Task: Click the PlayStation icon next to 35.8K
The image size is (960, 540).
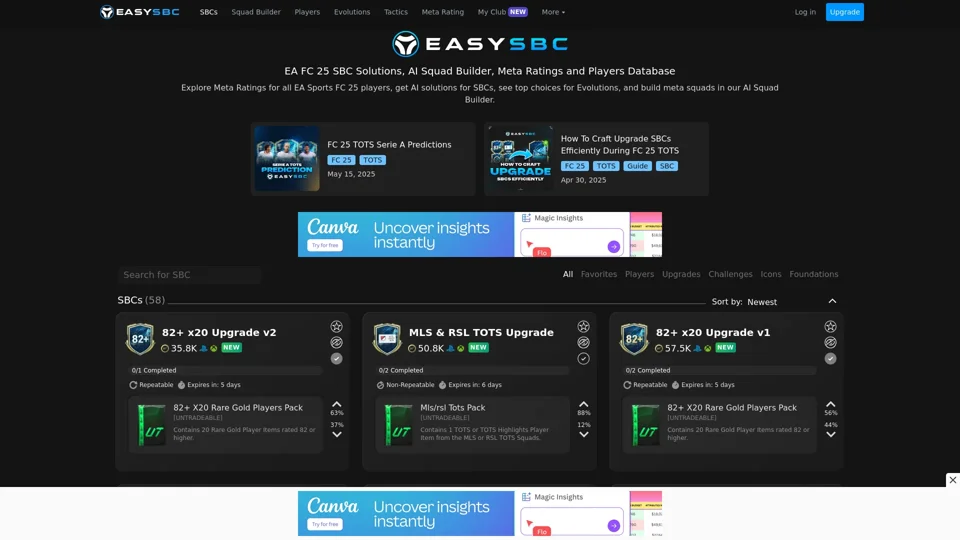Action: point(204,348)
